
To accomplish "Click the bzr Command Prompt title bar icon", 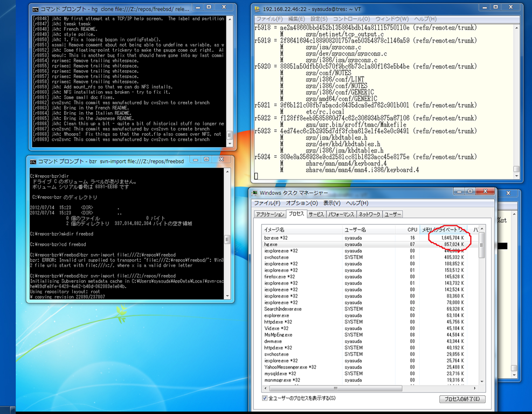I will (33, 162).
